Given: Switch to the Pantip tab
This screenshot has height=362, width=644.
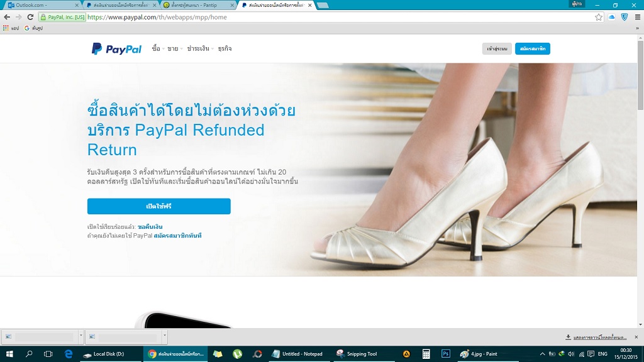Looking at the screenshot, I should coord(197,5).
